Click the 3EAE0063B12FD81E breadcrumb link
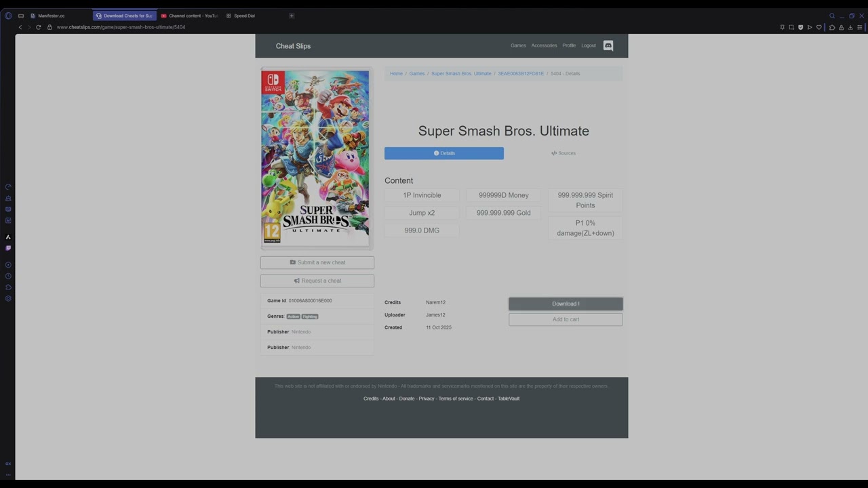868x488 pixels. click(x=521, y=73)
